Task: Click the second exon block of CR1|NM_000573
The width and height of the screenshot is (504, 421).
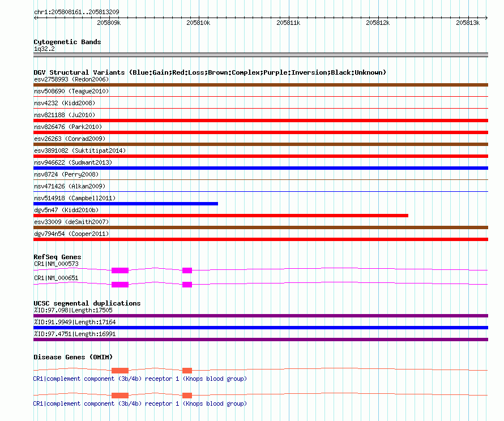Action: [x=187, y=270]
